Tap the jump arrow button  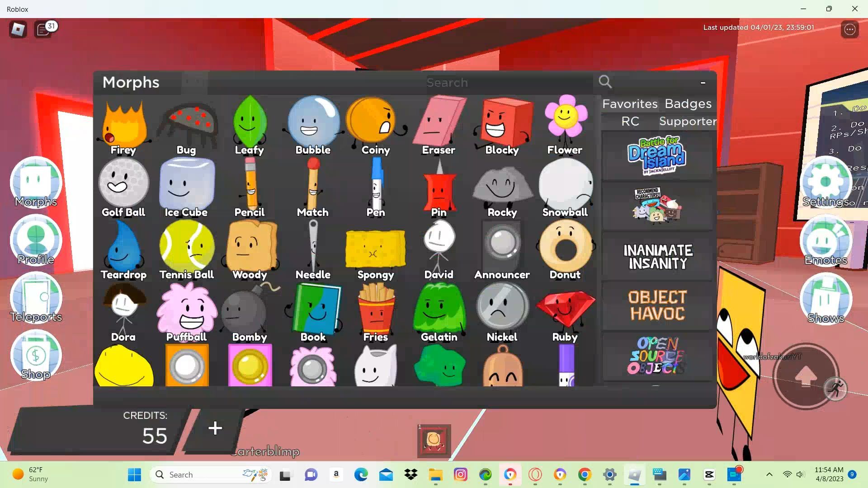[x=805, y=376]
